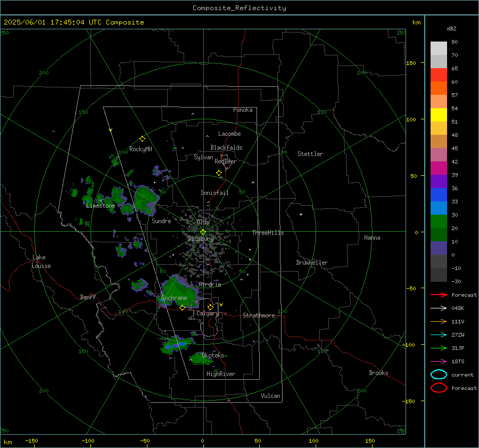Click the dBZ legend heading
The image size is (479, 448).
tap(451, 28)
